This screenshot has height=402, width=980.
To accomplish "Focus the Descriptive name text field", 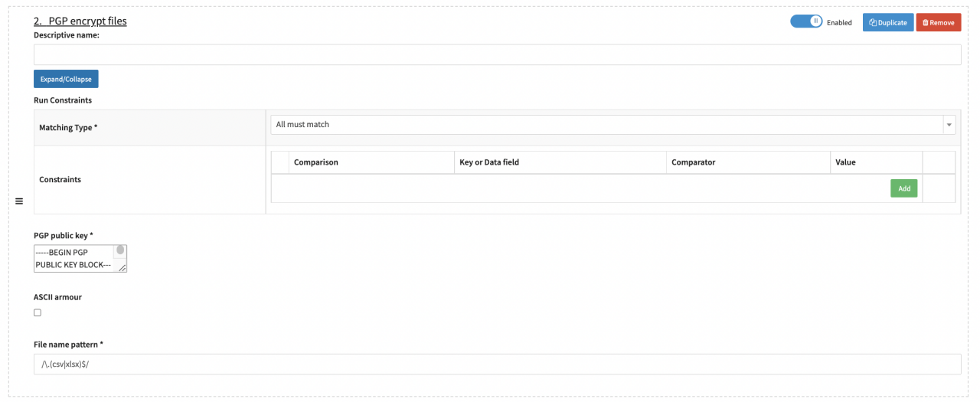I will (x=497, y=54).
